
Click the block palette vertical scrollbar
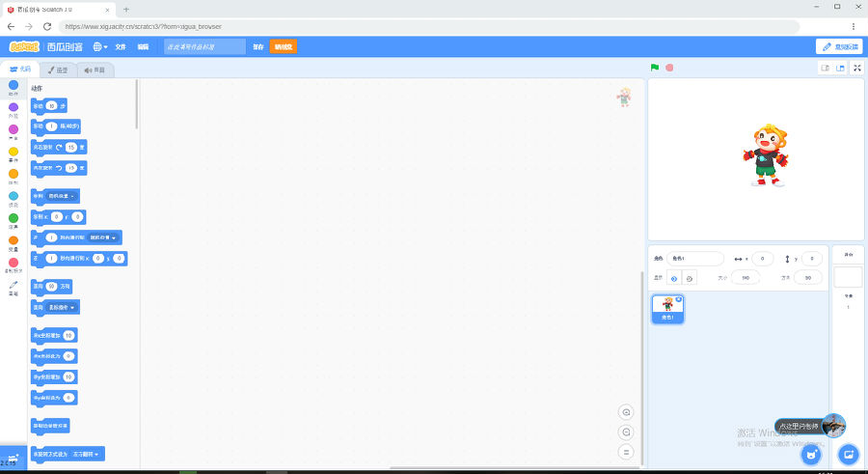tap(137, 105)
